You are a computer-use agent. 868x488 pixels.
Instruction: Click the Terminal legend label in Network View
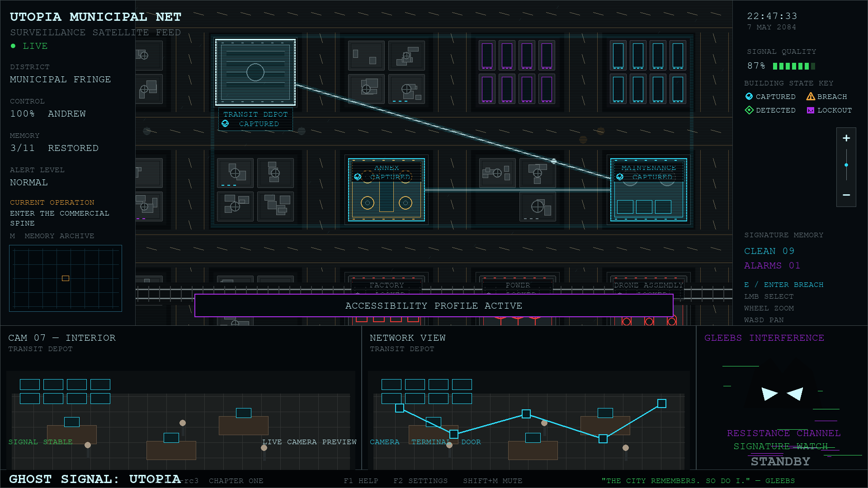click(x=431, y=442)
